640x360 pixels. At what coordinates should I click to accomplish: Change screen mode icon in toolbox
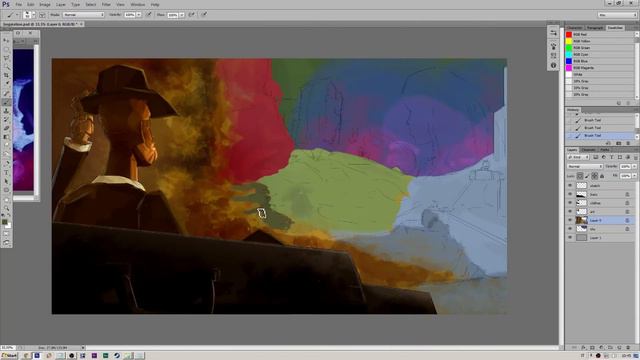tap(6, 243)
